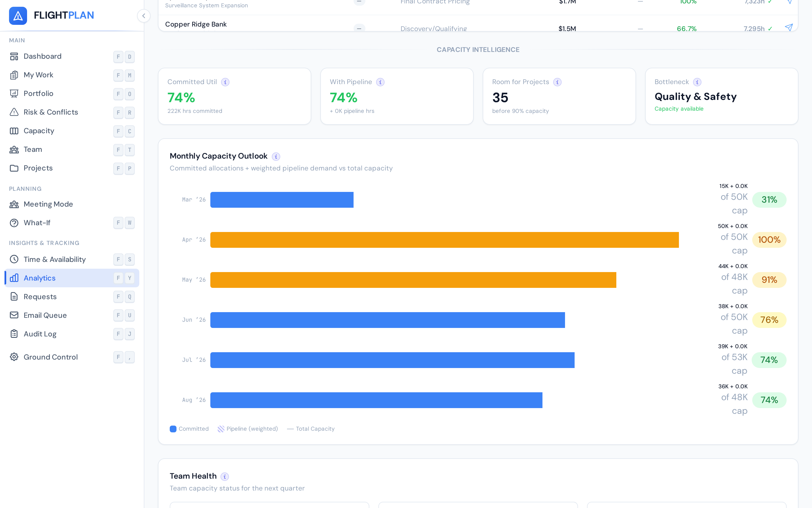
Task: Click the 76% badge for Jun '26
Action: pos(769,320)
